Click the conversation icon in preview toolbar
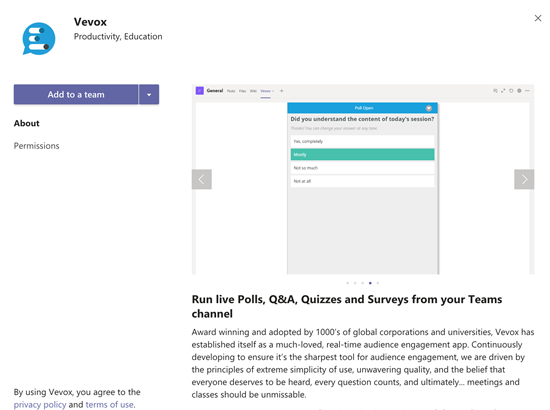Viewport: 550px width, 410px height. [x=495, y=91]
